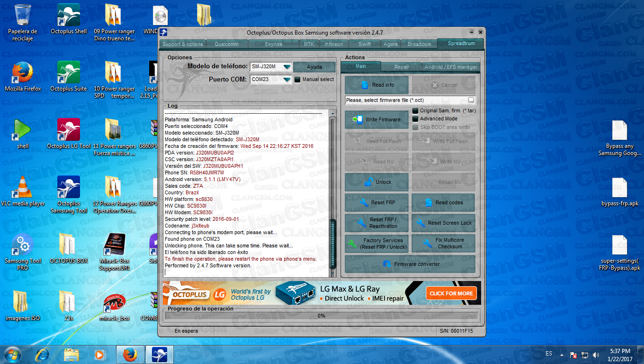Click the Unlock button
Viewport: 644px width, 364px height.
click(376, 182)
